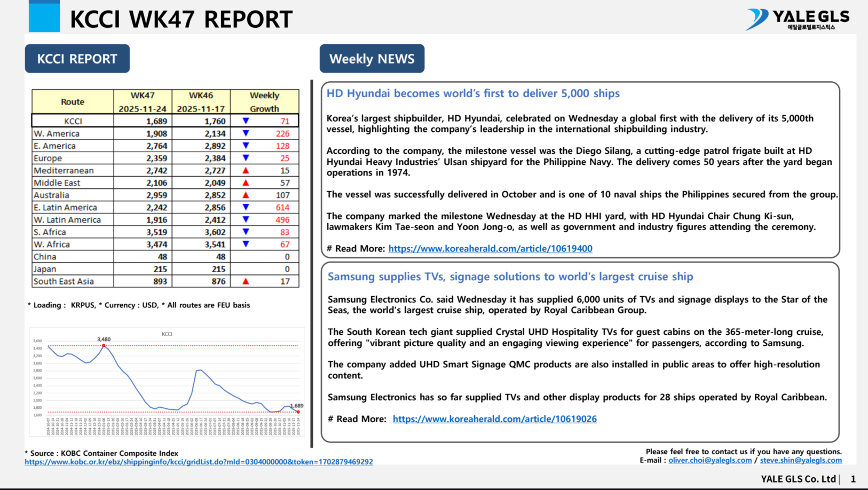
Task: Click the Yale GLS logo
Action: click(x=798, y=19)
